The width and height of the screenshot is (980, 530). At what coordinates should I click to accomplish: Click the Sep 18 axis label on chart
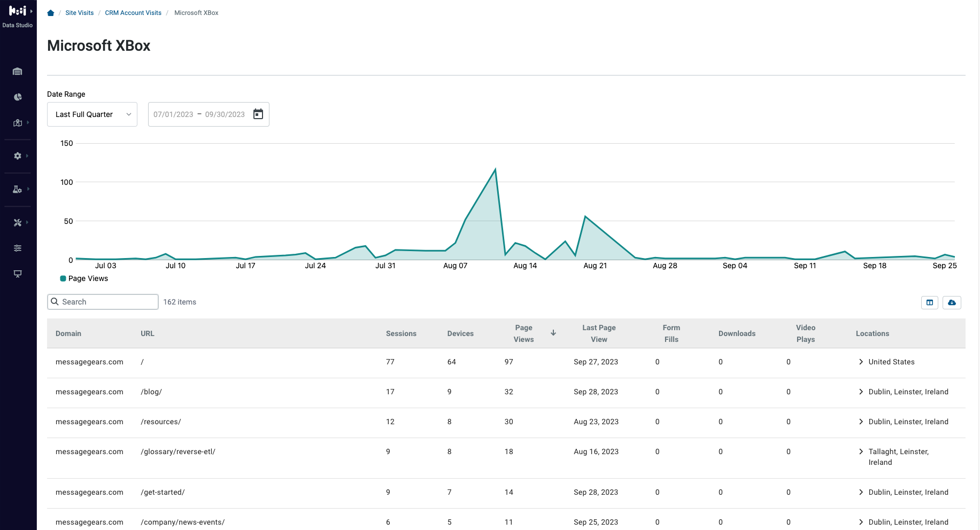click(875, 266)
